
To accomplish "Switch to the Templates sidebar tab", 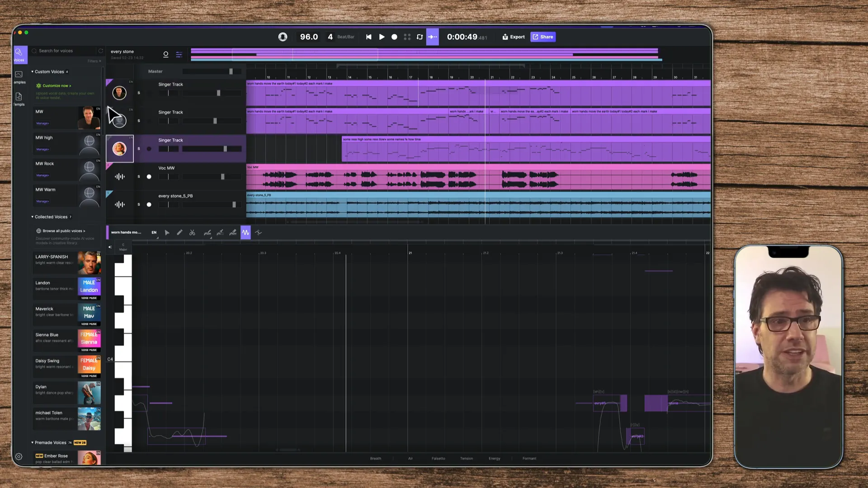I will point(19,99).
